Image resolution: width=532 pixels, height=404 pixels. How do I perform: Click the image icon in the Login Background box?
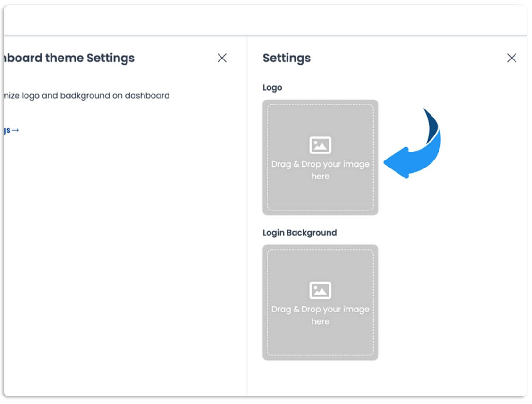(320, 290)
